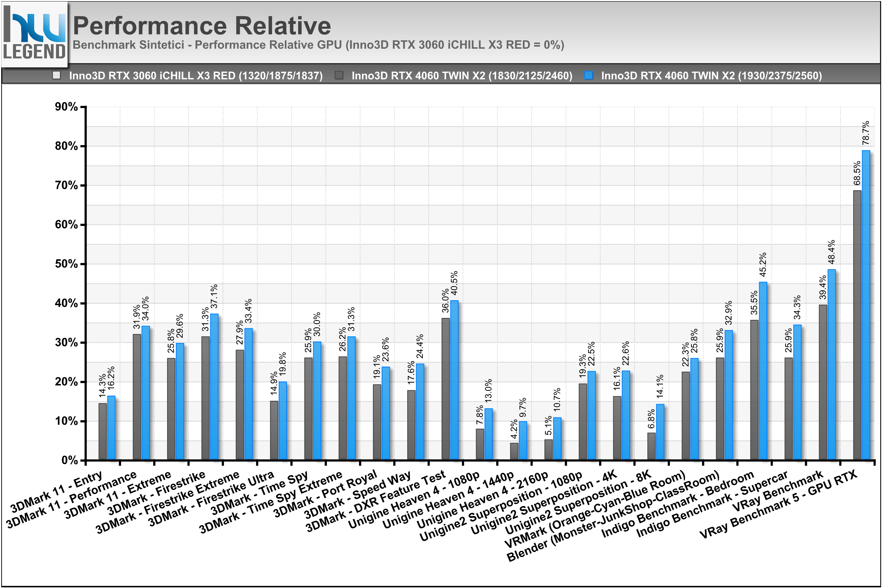Screen dimensions: 882x588
Task: Click the 45.2% value label
Action: coord(763,265)
